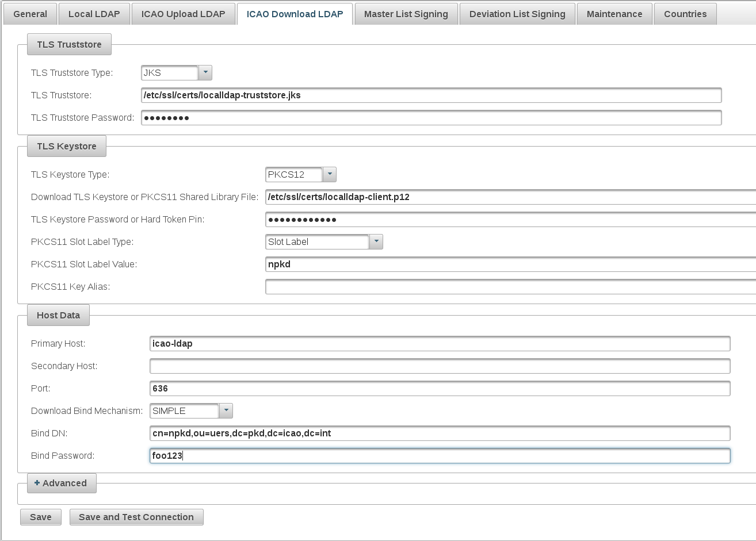Open the ICAO Upload LDAP tab
This screenshot has height=541, width=756.
tap(183, 14)
